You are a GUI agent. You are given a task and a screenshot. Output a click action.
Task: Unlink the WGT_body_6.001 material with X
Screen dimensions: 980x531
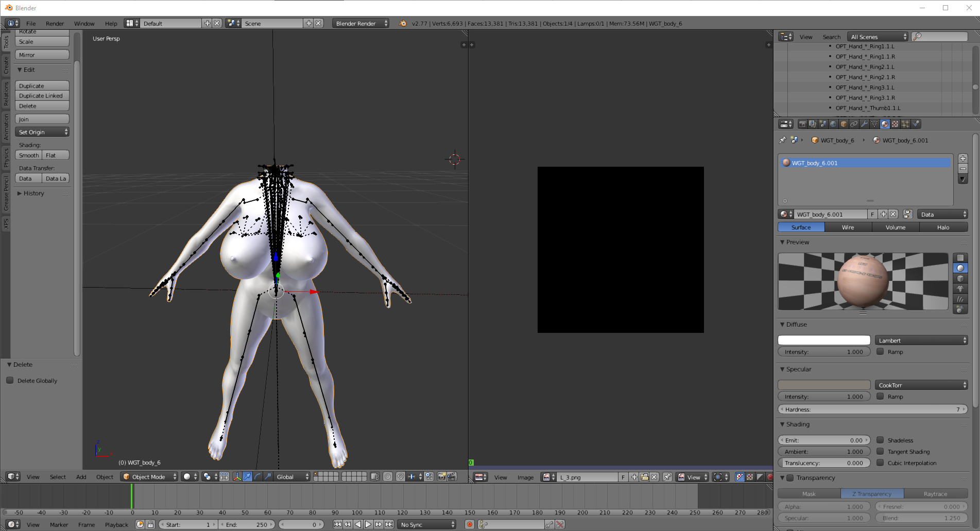pos(893,215)
